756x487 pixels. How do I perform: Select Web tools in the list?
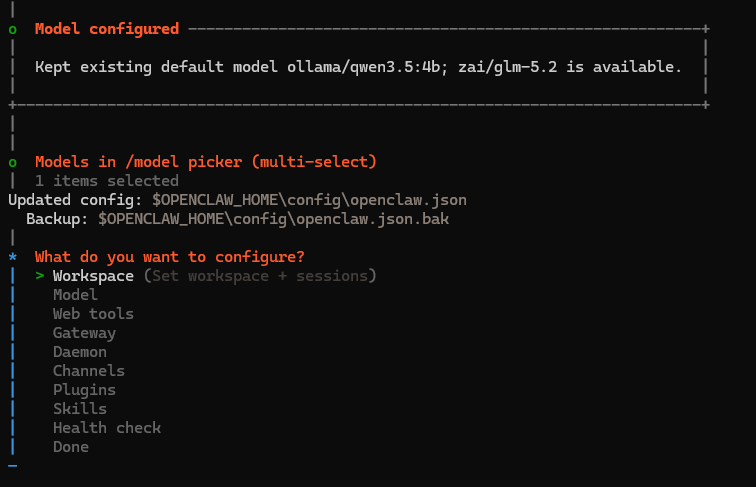[93, 314]
